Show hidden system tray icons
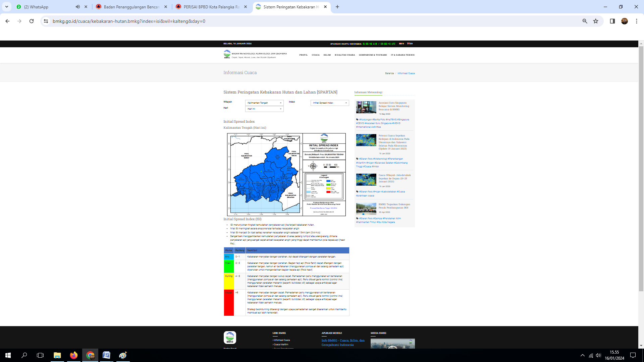644x362 pixels. [x=583, y=355]
